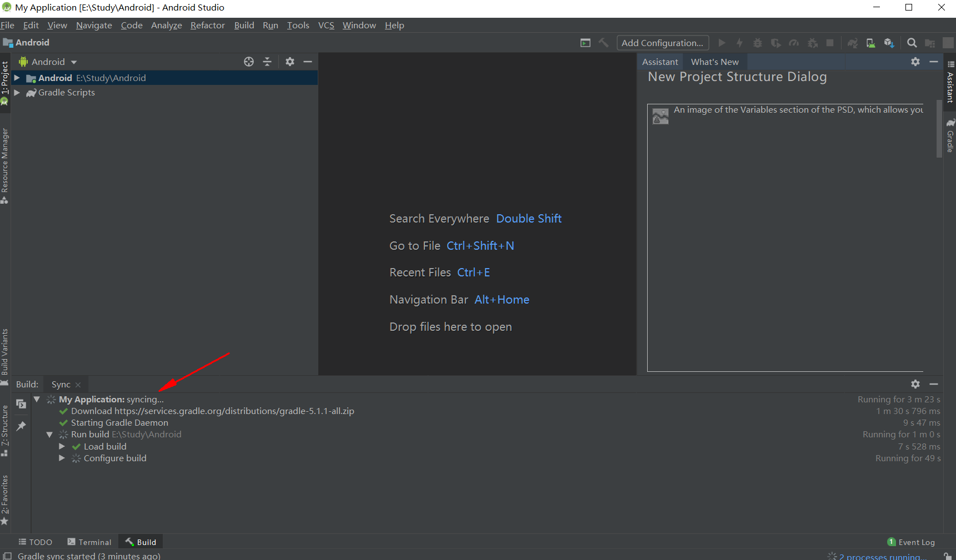The image size is (956, 560).
Task: Expand the Gradle Scripts tree node
Action: (17, 93)
